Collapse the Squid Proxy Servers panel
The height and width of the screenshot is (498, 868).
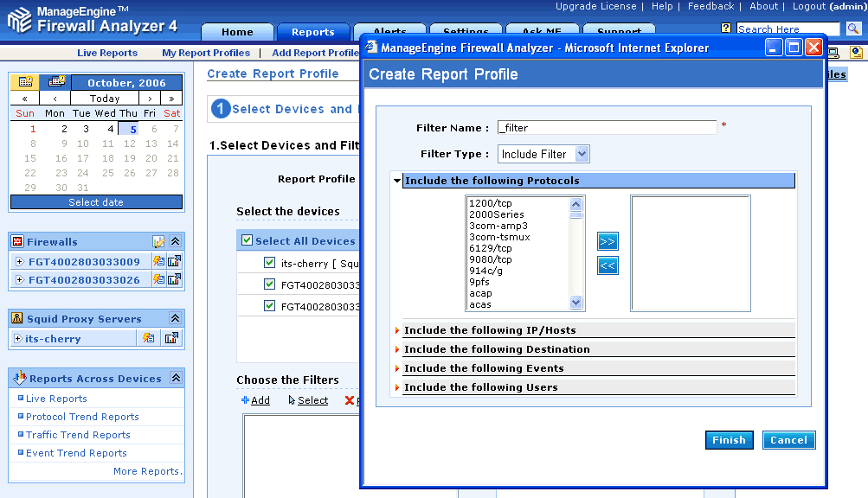[175, 318]
